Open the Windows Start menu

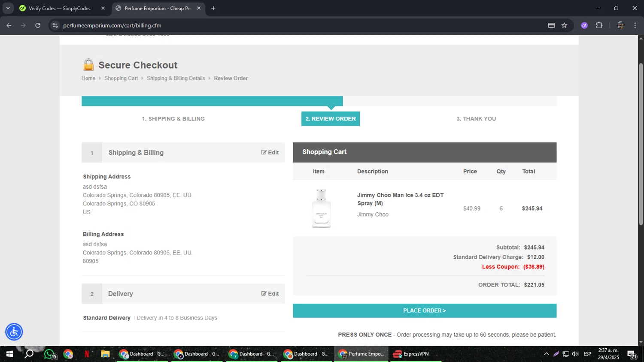pos(9,354)
